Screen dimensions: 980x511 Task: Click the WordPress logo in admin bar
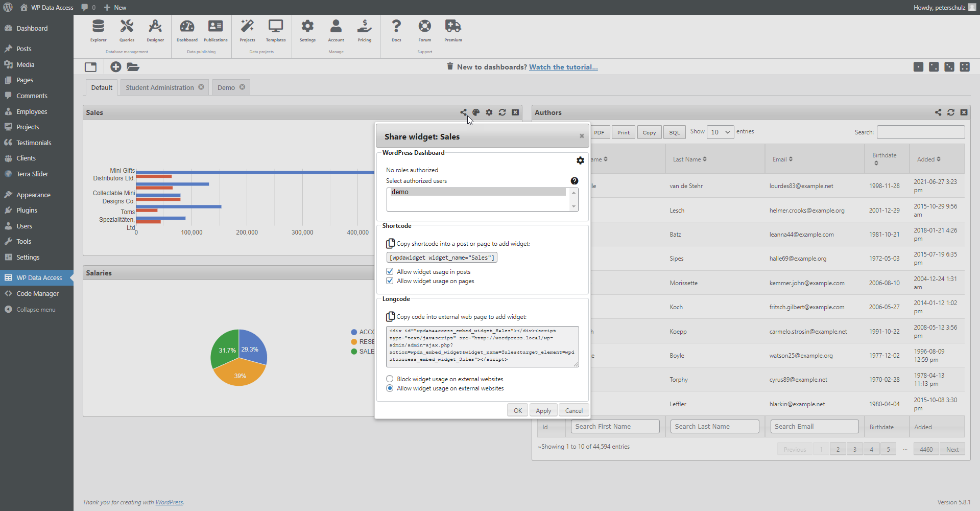tap(8, 7)
